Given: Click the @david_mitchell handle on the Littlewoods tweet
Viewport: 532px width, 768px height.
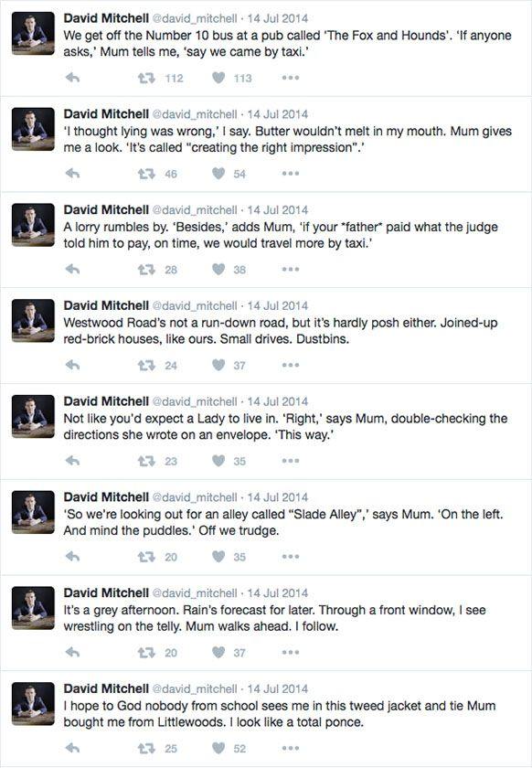Looking at the screenshot, I should tap(195, 688).
